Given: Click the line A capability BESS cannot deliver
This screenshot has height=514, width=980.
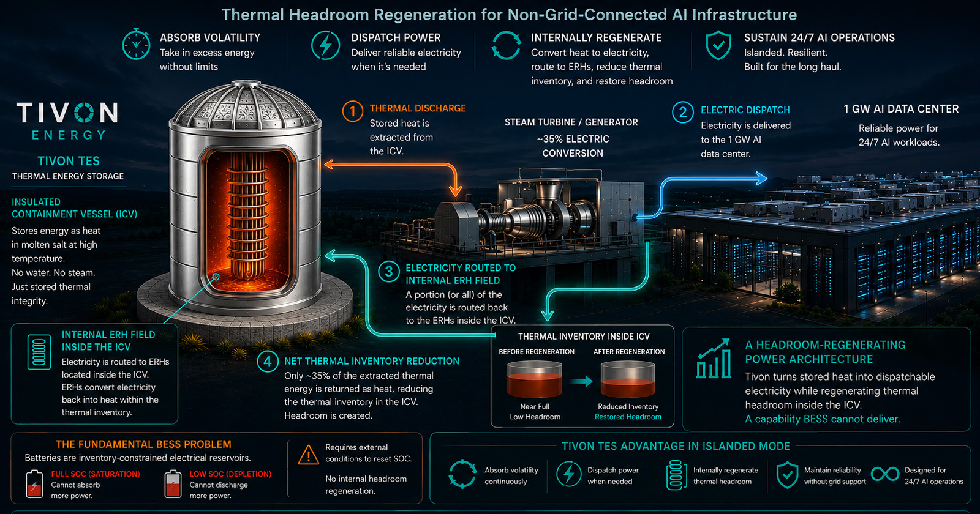Looking at the screenshot, I should point(823,419).
